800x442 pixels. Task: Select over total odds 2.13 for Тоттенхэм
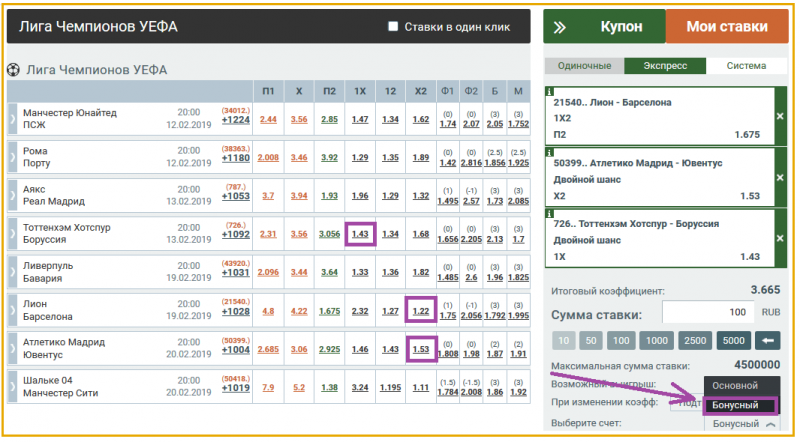coord(495,239)
